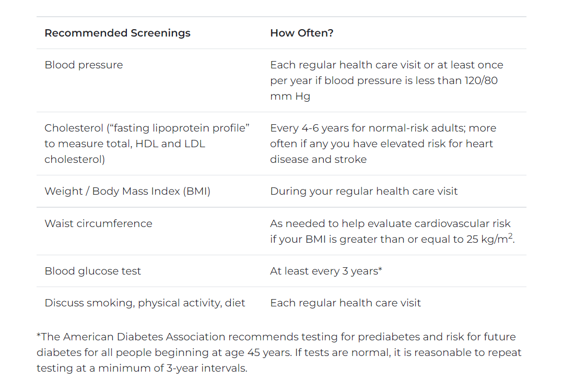Click 'disease and stroke' text in cholesterol row
Image resolution: width=586 pixels, height=392 pixels.
(319, 159)
